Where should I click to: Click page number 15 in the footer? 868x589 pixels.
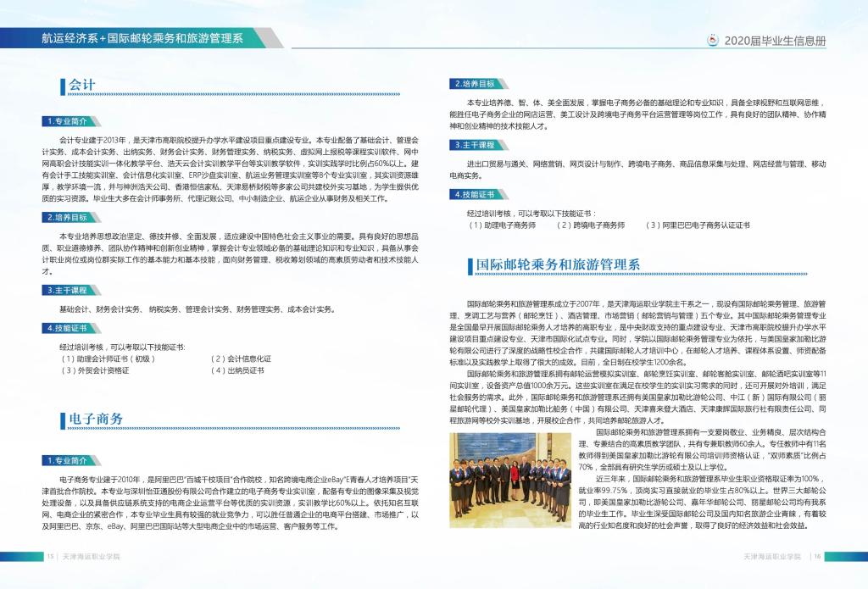(x=51, y=557)
